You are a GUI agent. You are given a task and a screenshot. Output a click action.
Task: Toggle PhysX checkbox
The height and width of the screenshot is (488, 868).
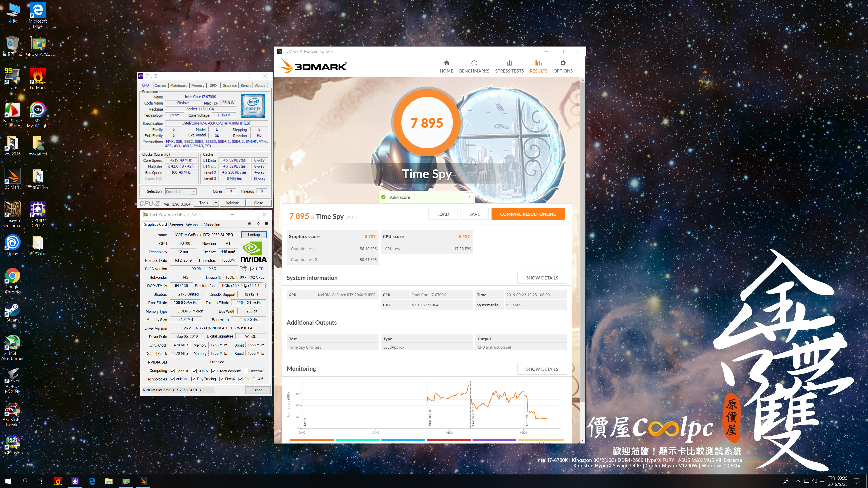click(x=222, y=379)
